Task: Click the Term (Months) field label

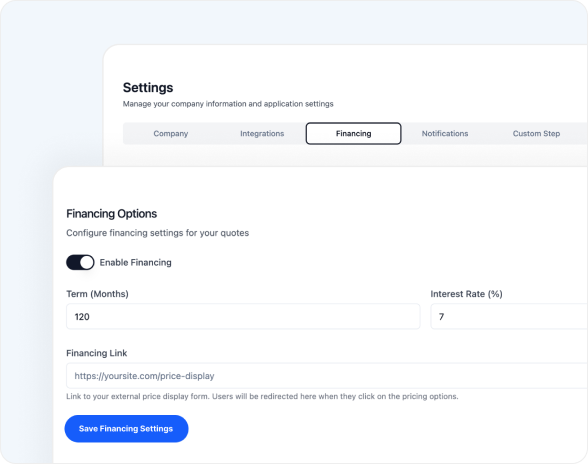Action: point(97,294)
